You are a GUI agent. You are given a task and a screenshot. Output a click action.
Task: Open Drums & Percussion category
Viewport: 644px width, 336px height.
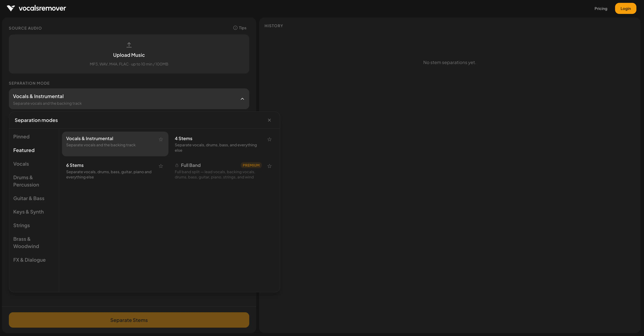(26, 181)
